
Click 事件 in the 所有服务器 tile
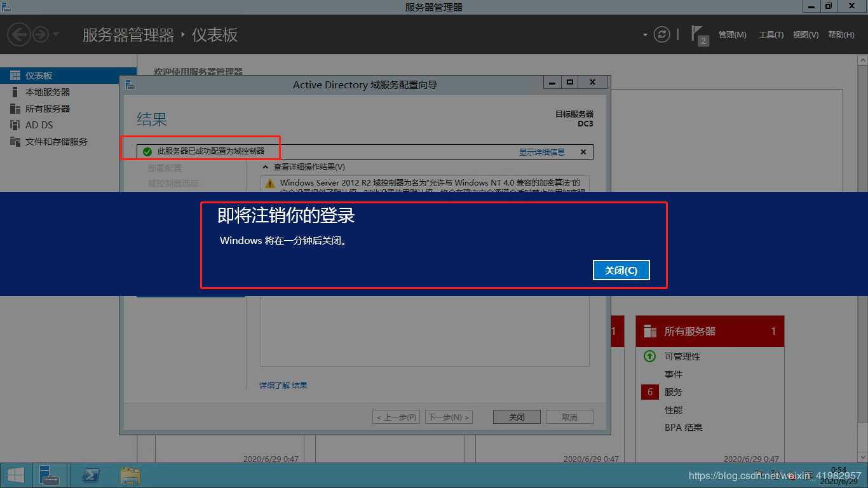coord(674,374)
